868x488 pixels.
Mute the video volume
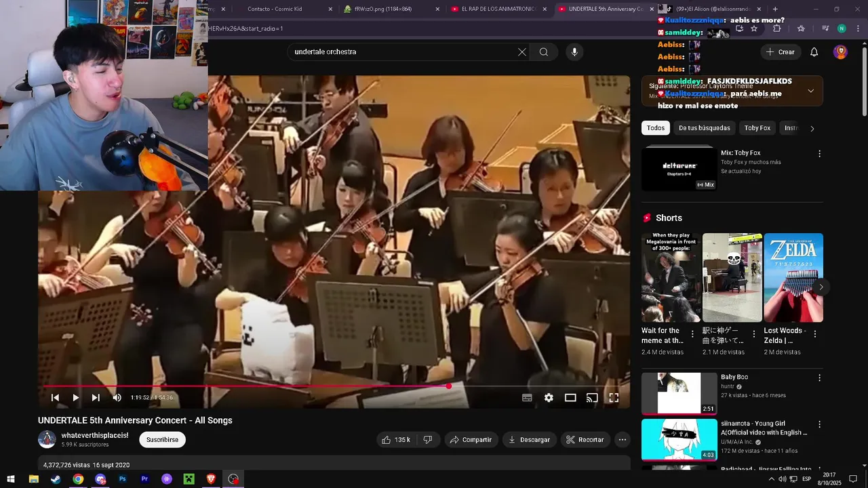(117, 398)
